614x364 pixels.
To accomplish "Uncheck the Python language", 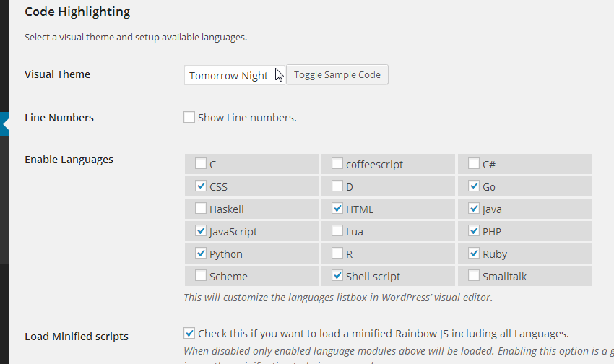I will [x=201, y=253].
